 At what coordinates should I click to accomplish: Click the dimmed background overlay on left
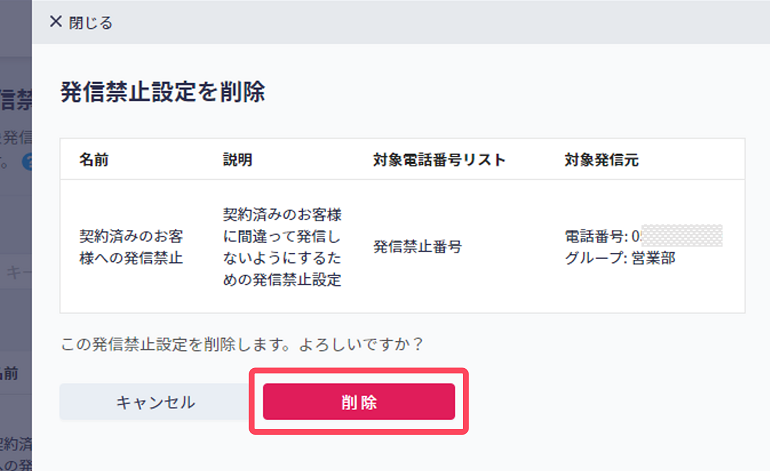click(16, 236)
